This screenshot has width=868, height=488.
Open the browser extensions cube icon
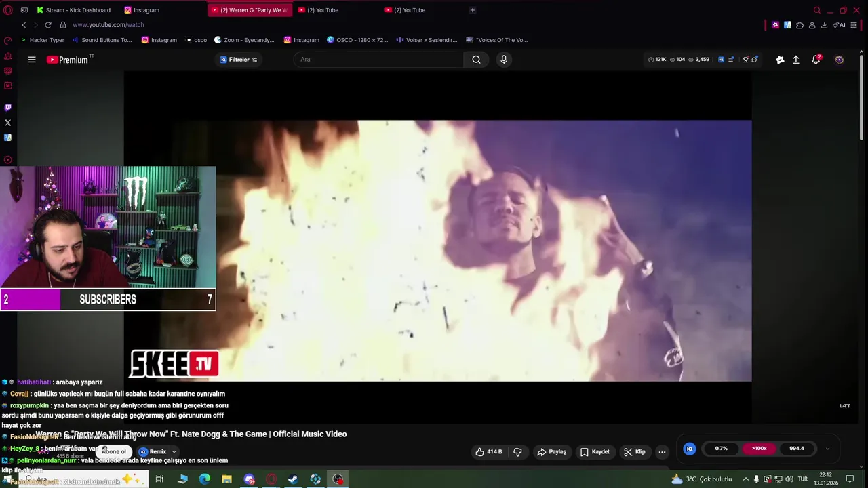(x=800, y=25)
